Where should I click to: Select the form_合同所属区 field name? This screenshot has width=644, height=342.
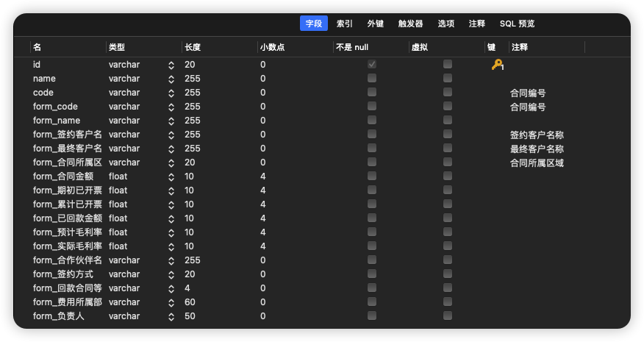pyautogui.click(x=68, y=163)
